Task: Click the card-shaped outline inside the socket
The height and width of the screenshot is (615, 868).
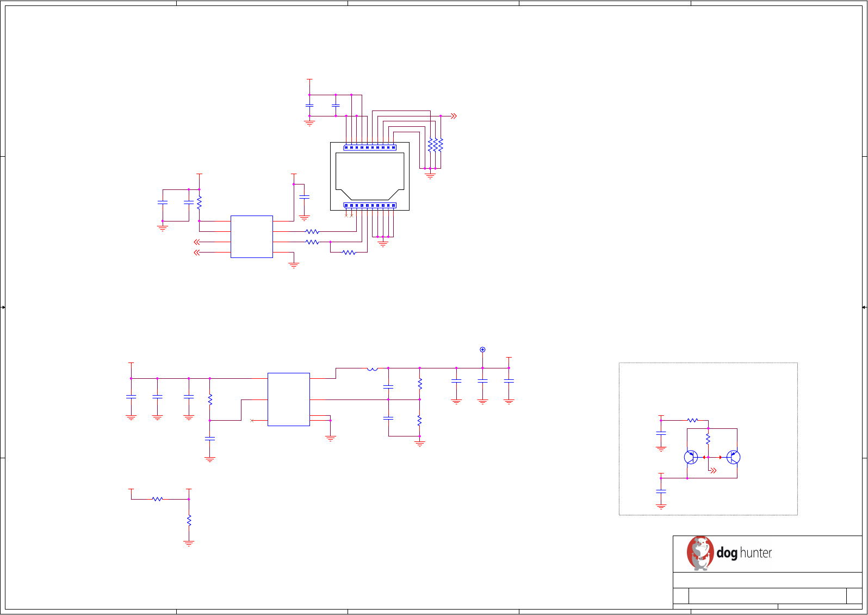Action: click(370, 177)
